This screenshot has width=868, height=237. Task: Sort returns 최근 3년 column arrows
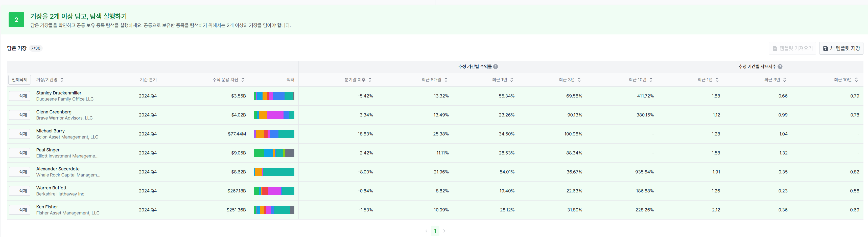579,80
